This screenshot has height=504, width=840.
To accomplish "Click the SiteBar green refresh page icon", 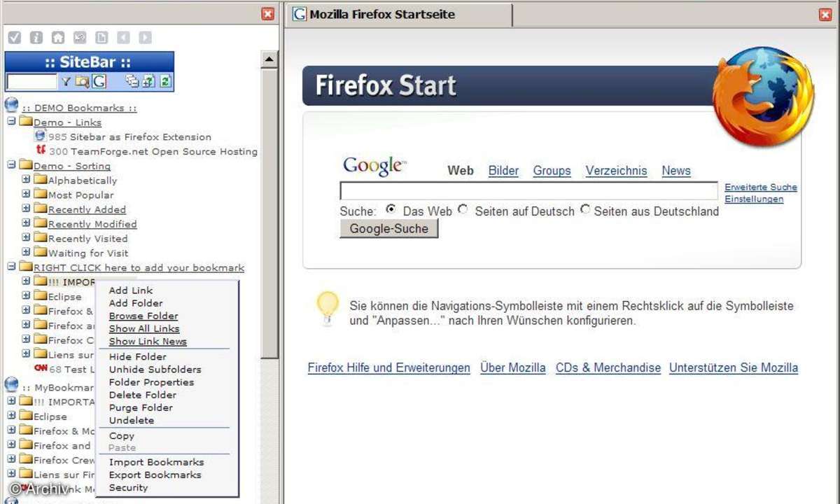I will click(x=165, y=82).
